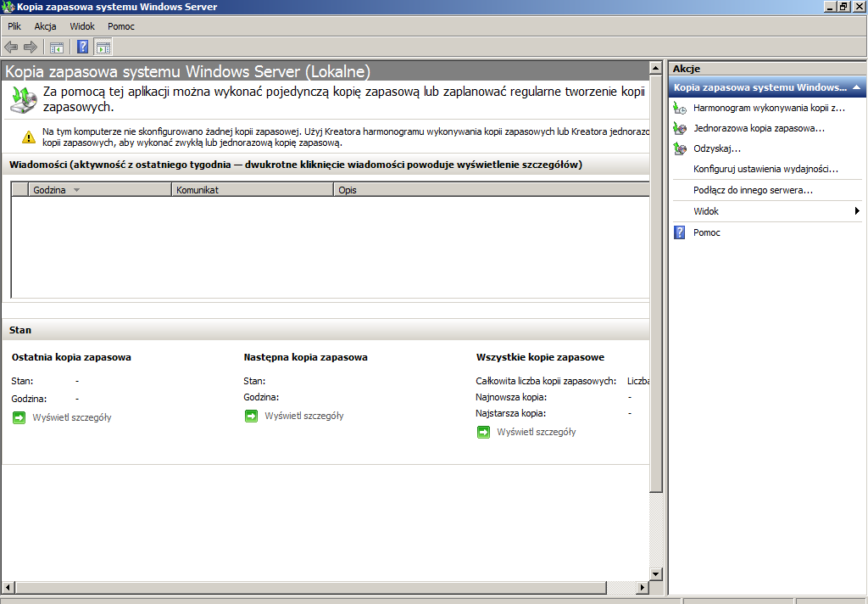Click the Back arrow toolbar icon

(11, 48)
